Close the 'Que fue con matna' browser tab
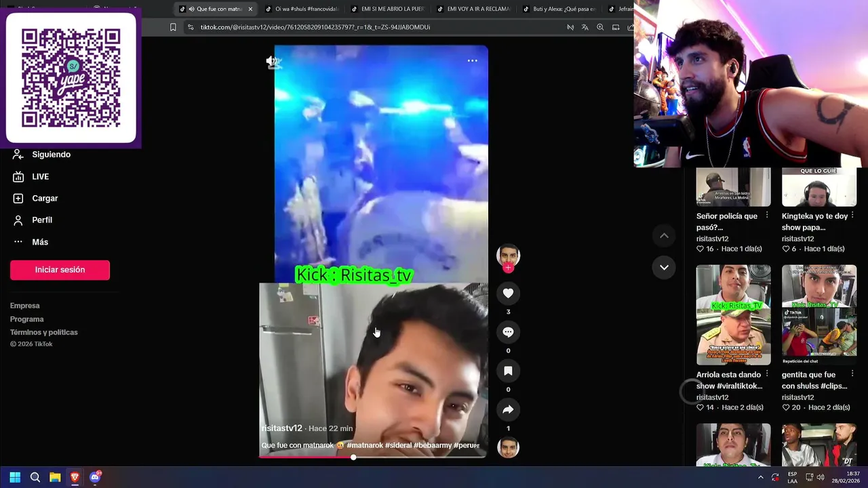This screenshot has height=488, width=868. click(x=250, y=9)
